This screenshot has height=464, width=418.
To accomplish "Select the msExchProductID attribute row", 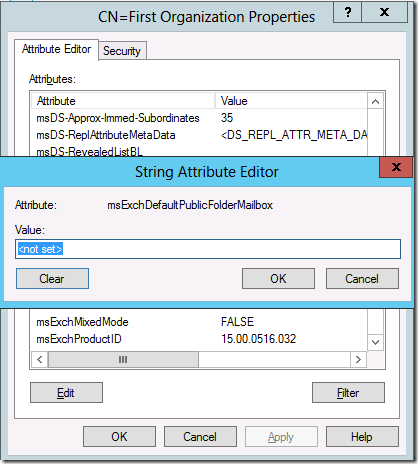I will [x=199, y=339].
